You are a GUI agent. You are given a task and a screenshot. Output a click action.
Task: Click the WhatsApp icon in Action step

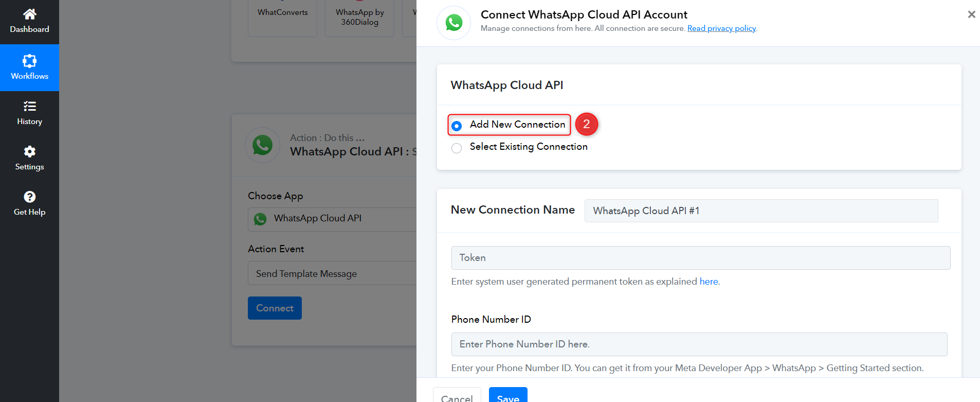pos(262,145)
